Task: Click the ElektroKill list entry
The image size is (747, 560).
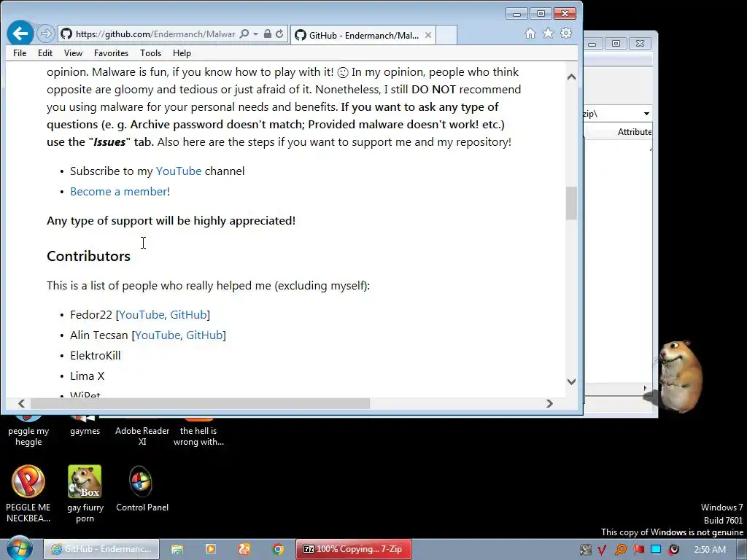Action: 96,356
